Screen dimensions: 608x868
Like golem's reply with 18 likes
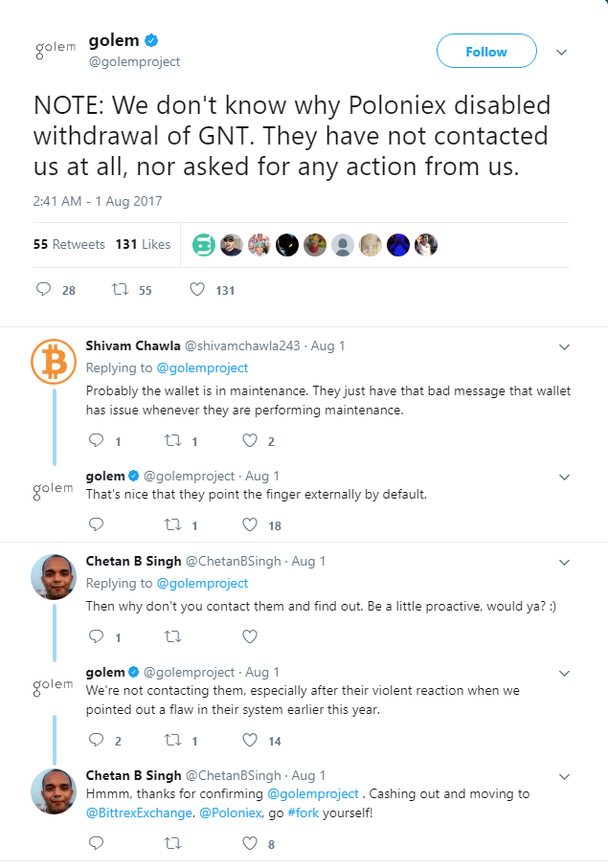250,524
